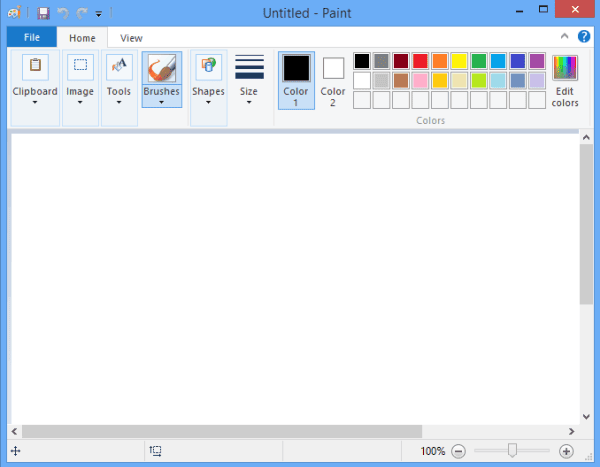This screenshot has height=467, width=600.
Task: Click the Save floppy disk icon
Action: [43, 13]
